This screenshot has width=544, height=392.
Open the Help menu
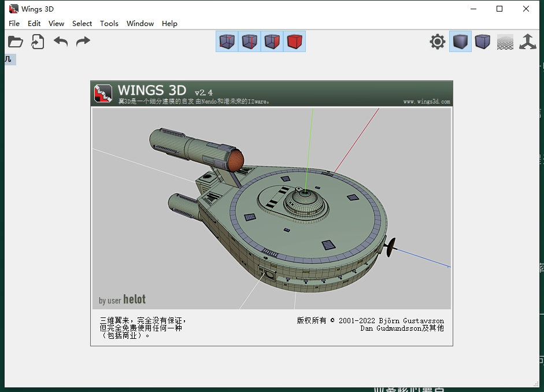(169, 23)
